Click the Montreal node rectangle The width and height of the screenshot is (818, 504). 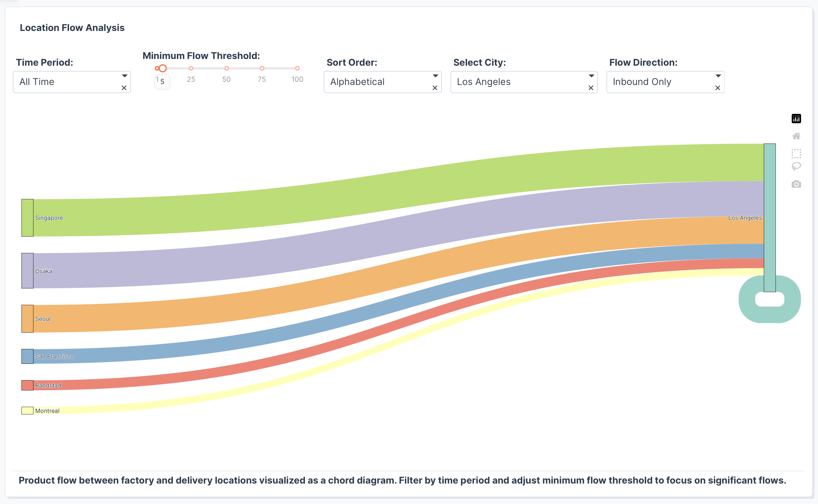click(27, 411)
